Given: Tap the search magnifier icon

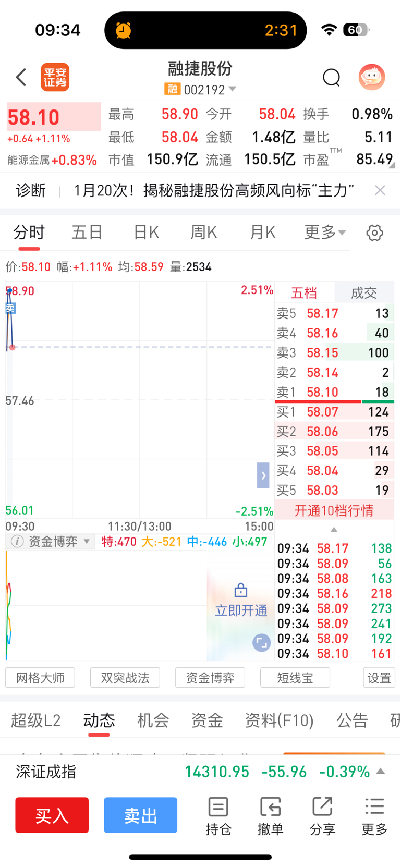Looking at the screenshot, I should (x=331, y=77).
